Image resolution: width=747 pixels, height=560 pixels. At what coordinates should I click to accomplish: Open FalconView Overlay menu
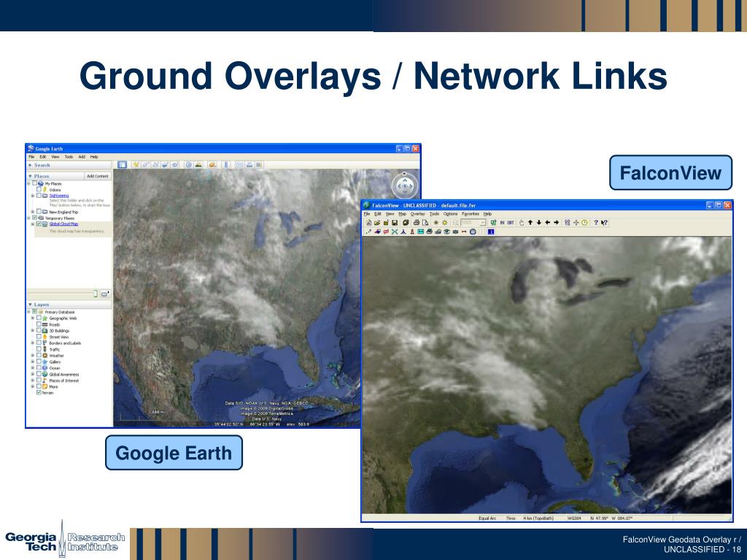point(418,214)
